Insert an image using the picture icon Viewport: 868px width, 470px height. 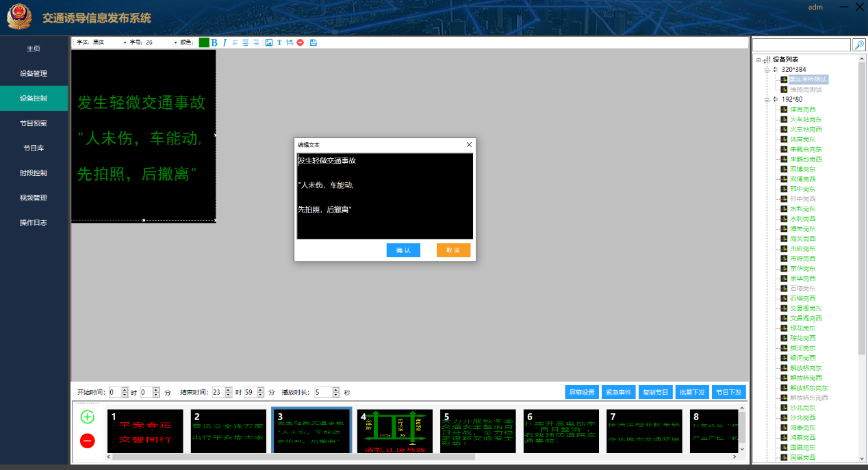point(269,42)
